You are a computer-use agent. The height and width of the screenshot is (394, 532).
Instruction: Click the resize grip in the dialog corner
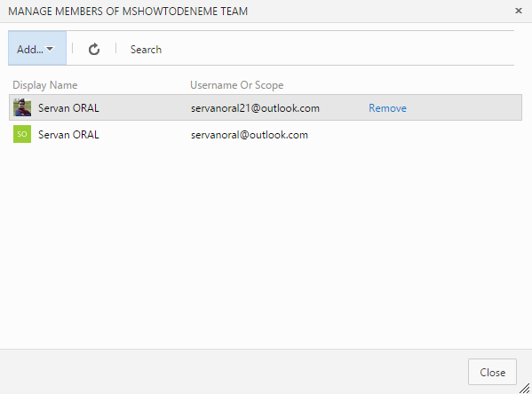[x=525, y=388]
